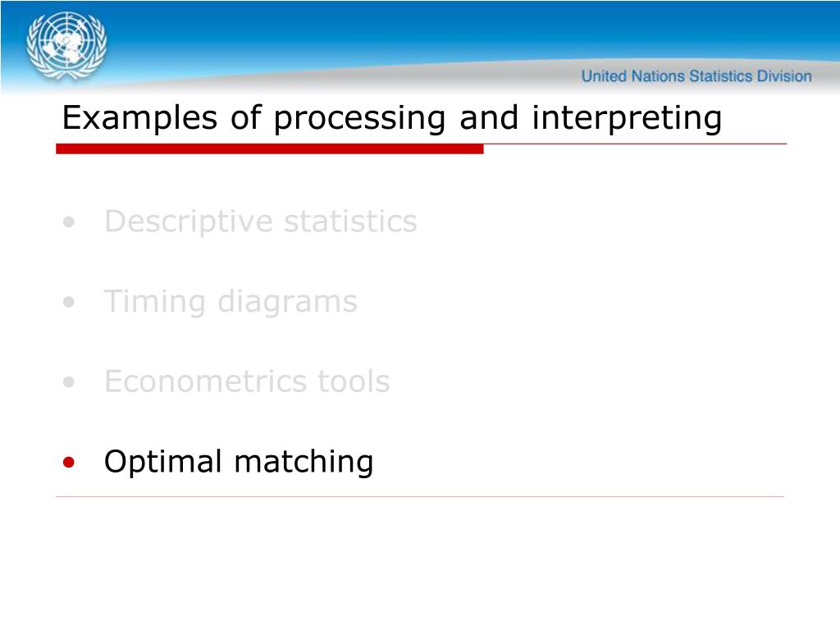This screenshot has height=630, width=840.
Task: Click the gray bullet beside Econometrics tools
Action: [x=69, y=382]
